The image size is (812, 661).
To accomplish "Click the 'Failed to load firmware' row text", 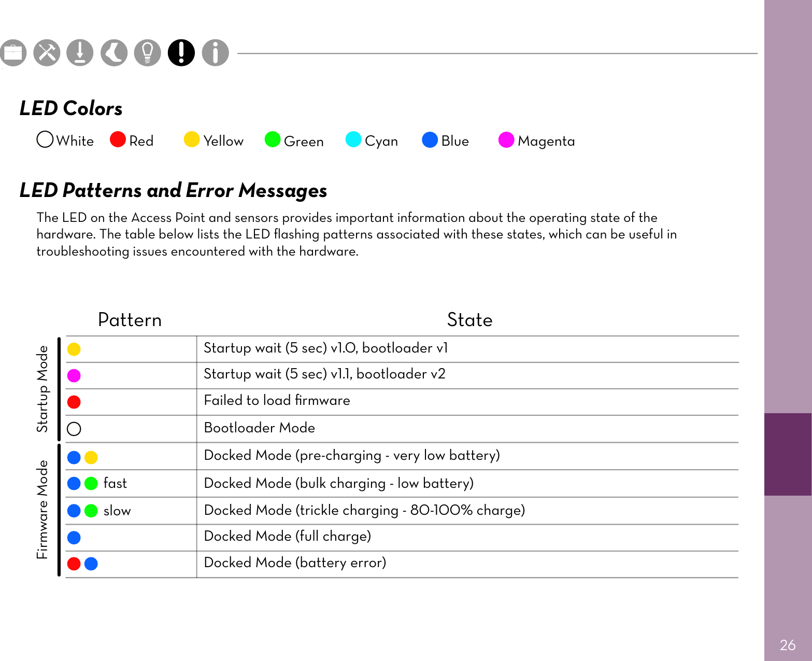I will pos(277,400).
